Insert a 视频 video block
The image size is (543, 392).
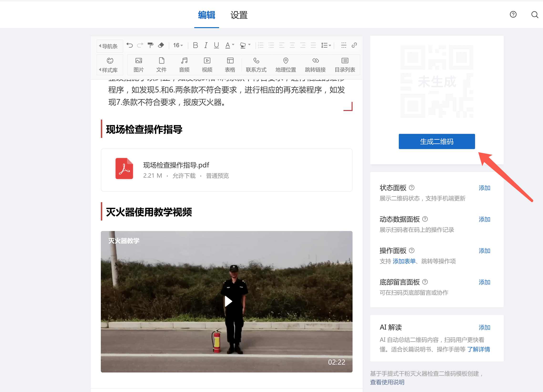tap(207, 65)
